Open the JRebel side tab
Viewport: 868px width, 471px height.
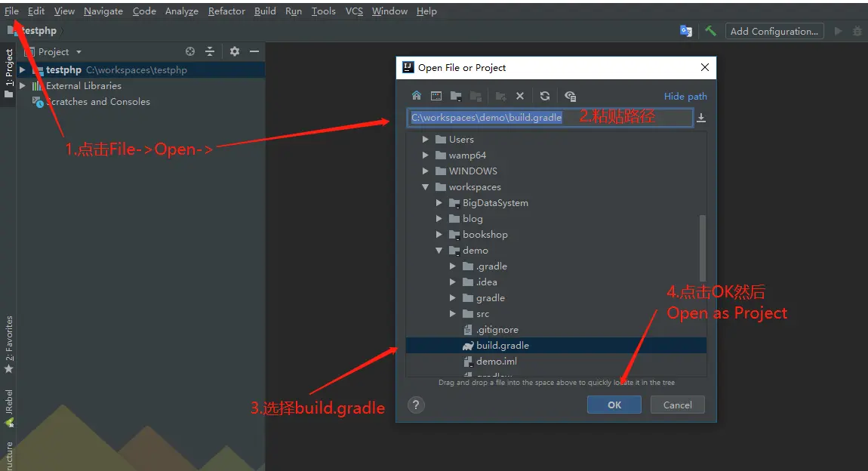(x=9, y=408)
